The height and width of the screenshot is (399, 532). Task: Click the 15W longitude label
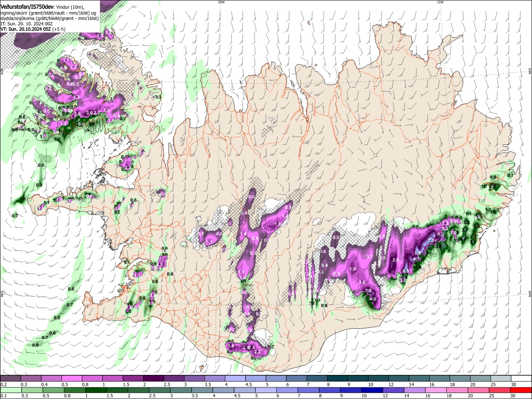coord(440,2)
